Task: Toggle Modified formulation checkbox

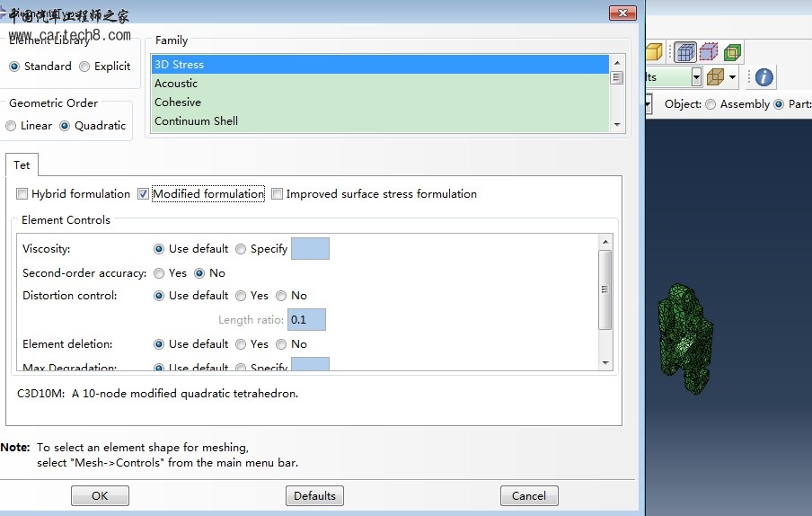Action: coord(144,194)
